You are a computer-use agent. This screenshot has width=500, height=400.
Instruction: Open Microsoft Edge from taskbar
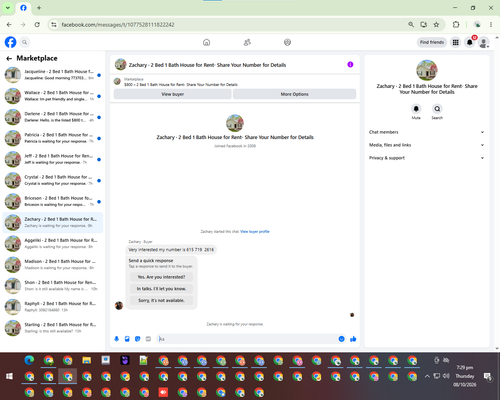[29, 360]
